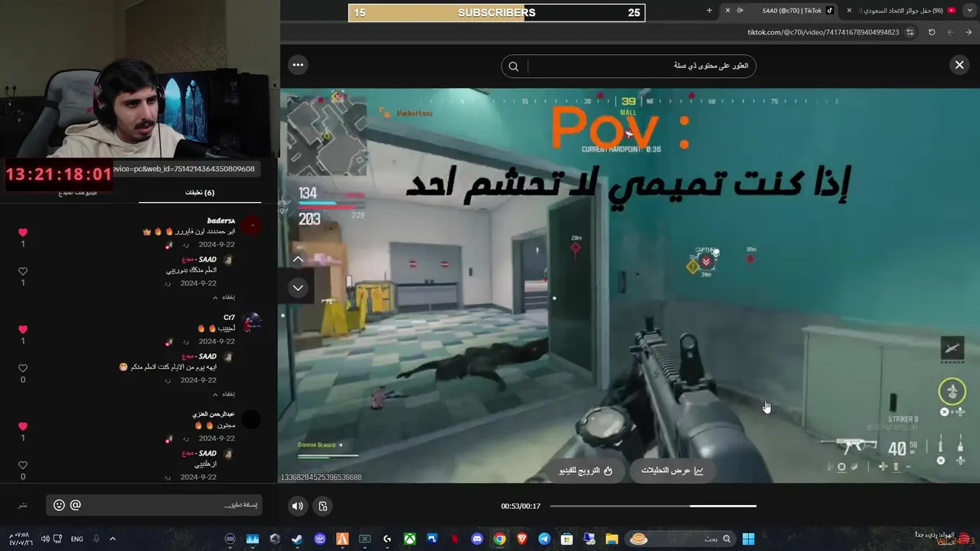This screenshot has width=980, height=551.
Task: Open the volume tray icon
Action: coord(44,539)
